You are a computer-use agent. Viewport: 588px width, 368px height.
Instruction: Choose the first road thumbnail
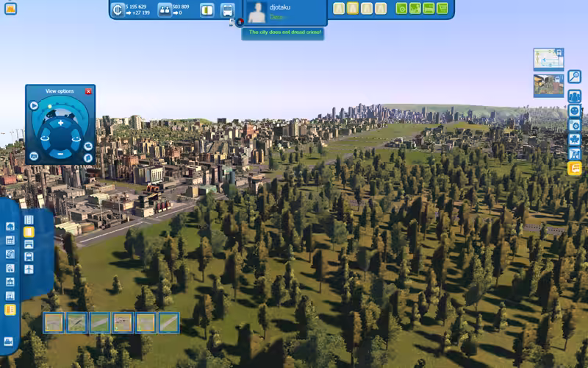[x=54, y=323]
